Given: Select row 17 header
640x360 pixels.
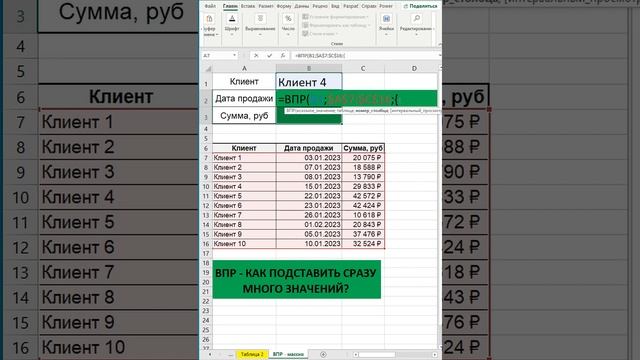Looking at the screenshot, I should [206, 253].
